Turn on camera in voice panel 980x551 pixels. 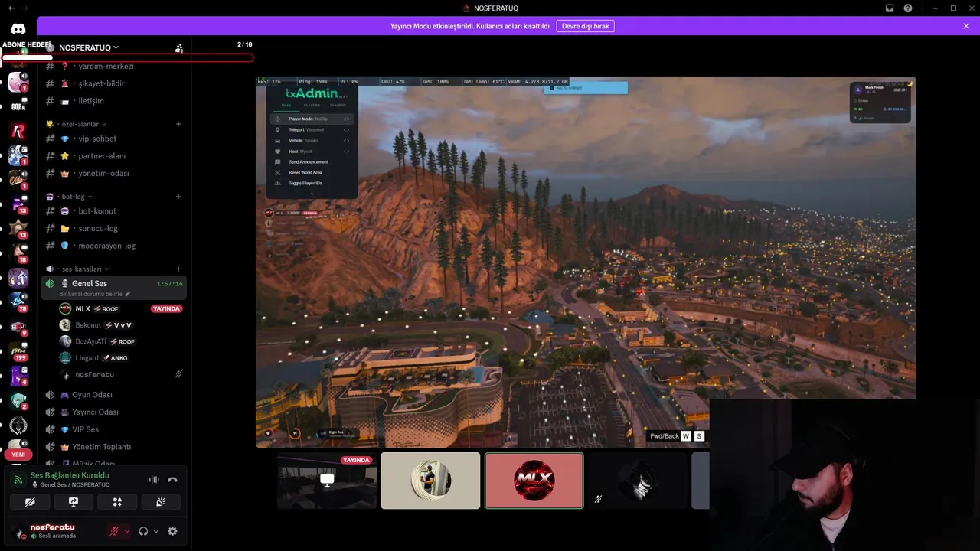point(30,502)
